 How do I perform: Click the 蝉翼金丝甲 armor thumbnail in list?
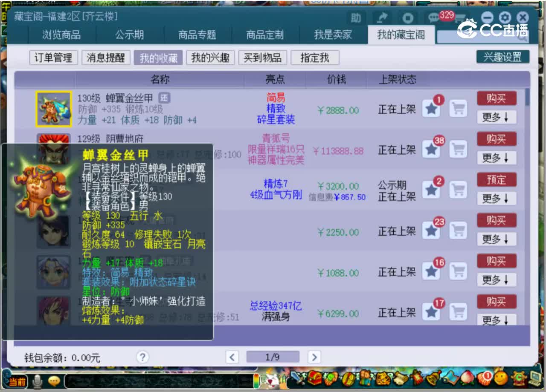tap(54, 109)
